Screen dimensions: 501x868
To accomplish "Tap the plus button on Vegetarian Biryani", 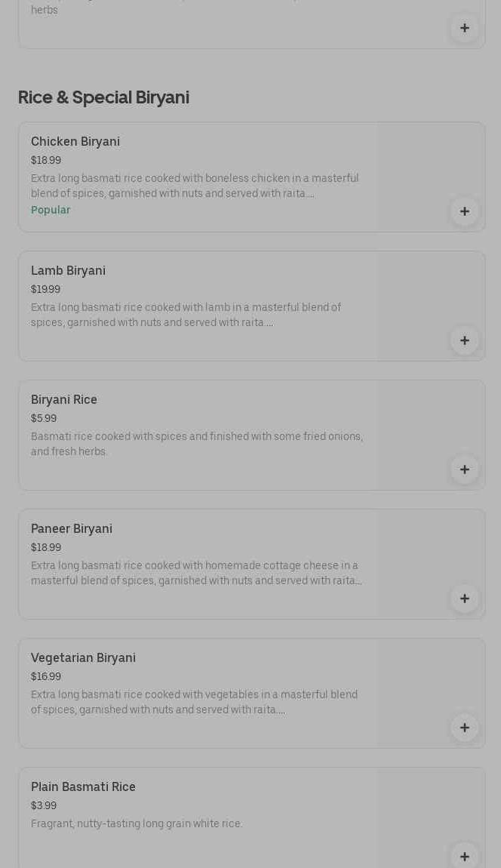I will (464, 728).
